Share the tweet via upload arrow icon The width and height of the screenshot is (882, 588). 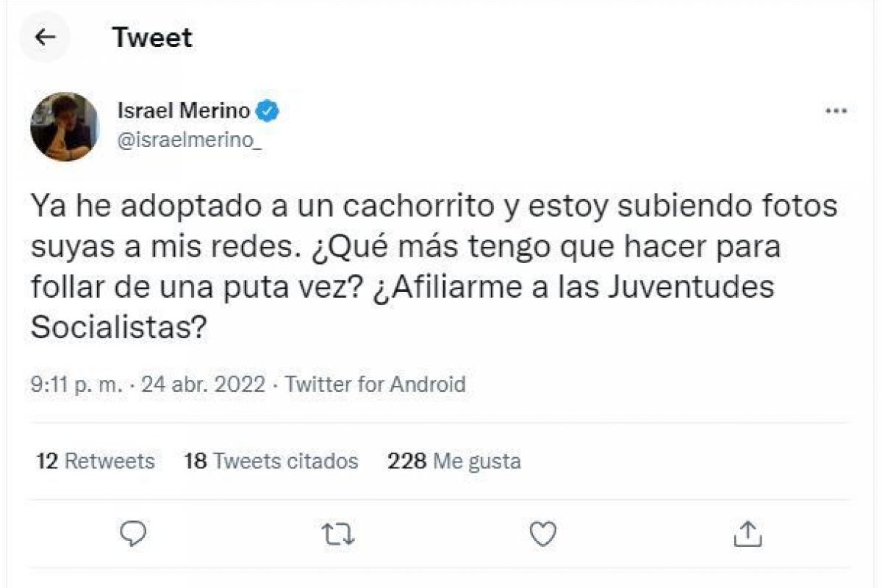click(747, 534)
